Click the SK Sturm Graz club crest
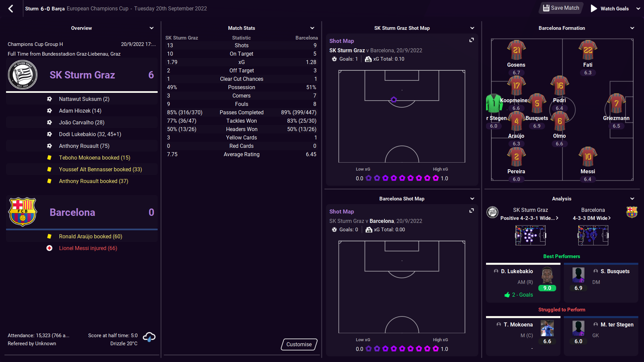The height and width of the screenshot is (362, 644). click(22, 75)
